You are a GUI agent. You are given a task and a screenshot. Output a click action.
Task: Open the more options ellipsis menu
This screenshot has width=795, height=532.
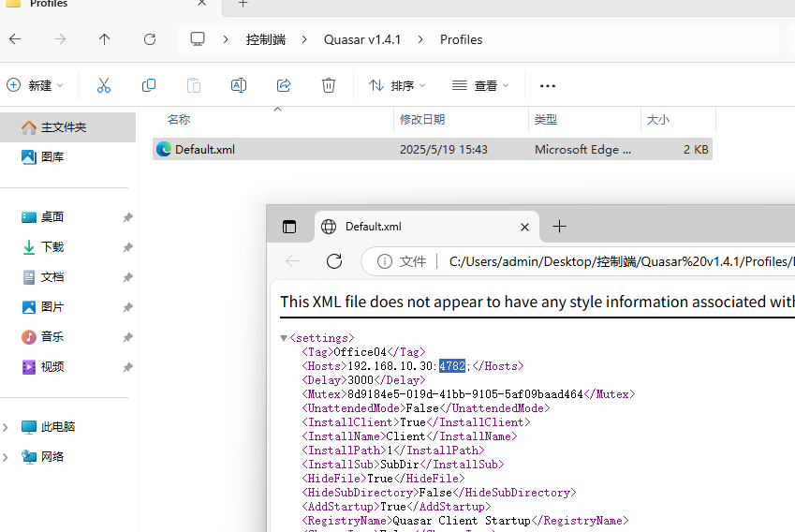point(548,86)
